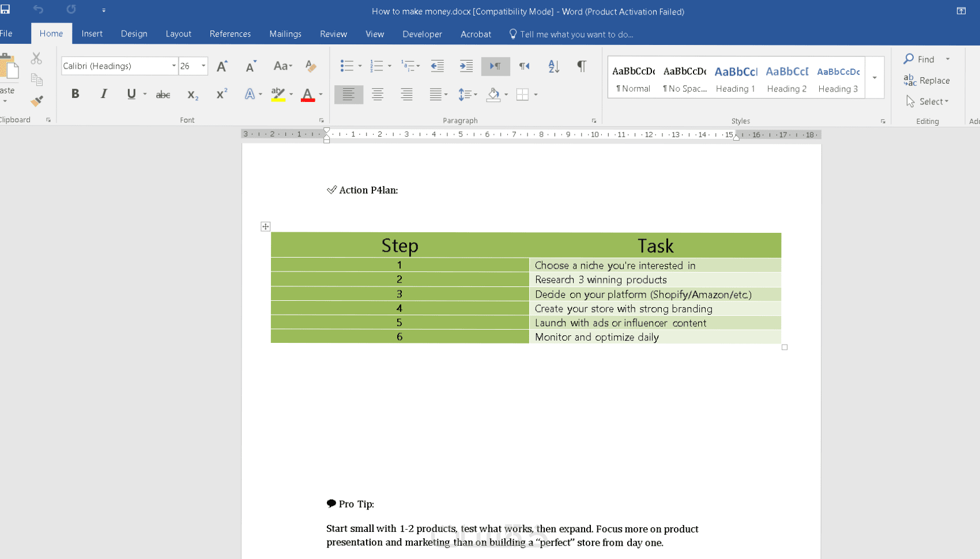Align text to the left
The width and height of the screenshot is (980, 559).
[x=349, y=95]
